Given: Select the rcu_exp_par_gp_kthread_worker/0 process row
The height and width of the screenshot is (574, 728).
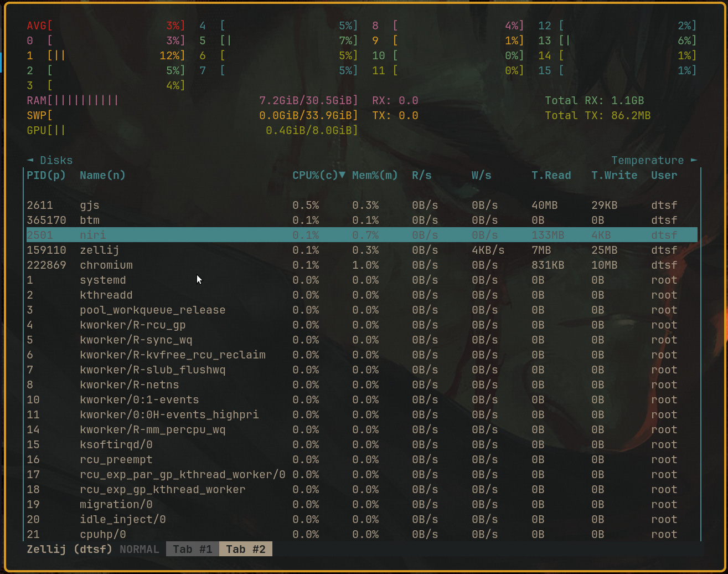Looking at the screenshot, I should point(362,475).
